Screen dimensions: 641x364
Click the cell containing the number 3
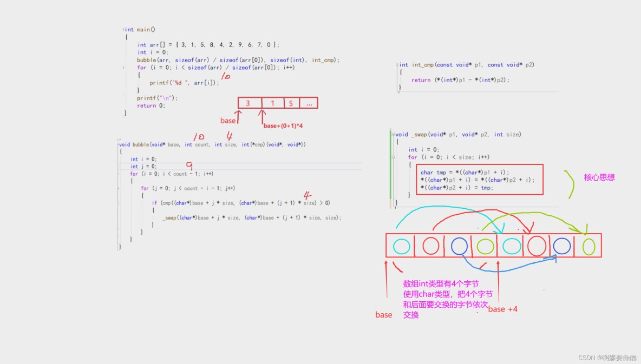point(249,102)
